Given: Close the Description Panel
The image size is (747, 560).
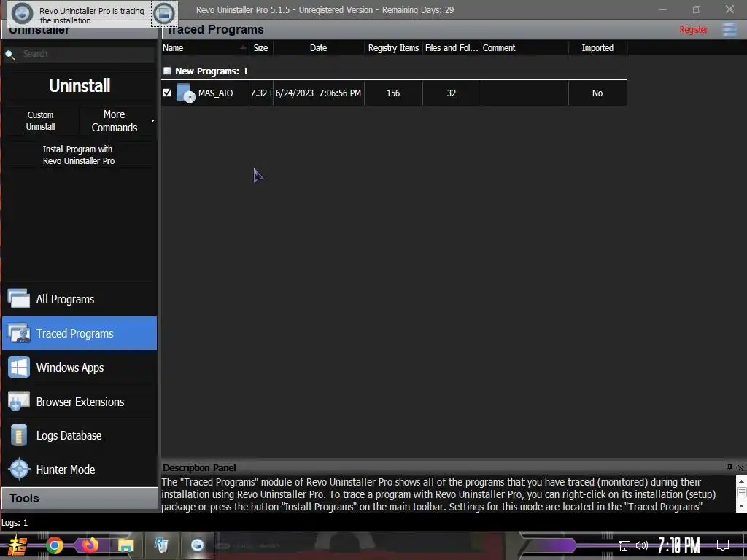Looking at the screenshot, I should click(740, 467).
